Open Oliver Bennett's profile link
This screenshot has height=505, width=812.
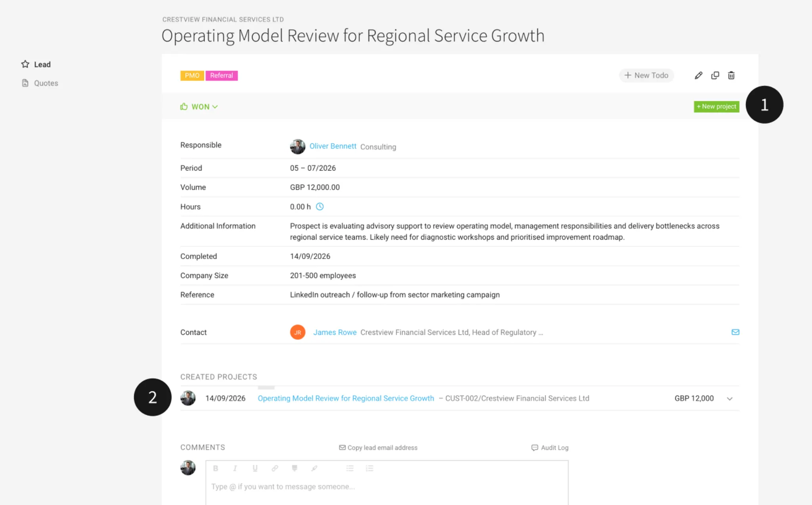coord(333,146)
